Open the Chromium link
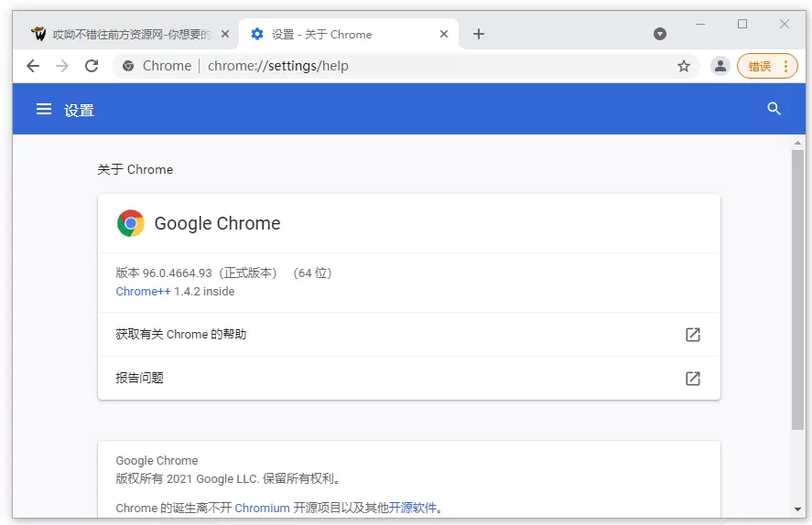Screen dimensions: 812x525 262,508
